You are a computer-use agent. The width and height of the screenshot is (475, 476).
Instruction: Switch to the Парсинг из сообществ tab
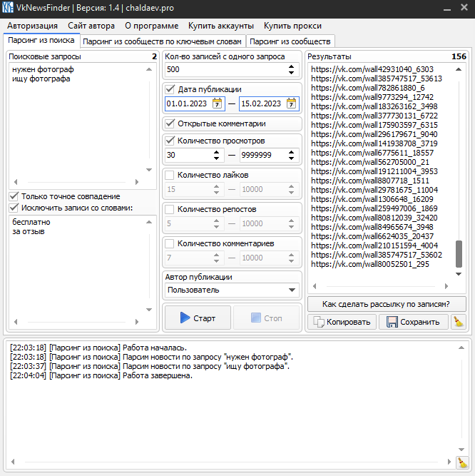pos(290,41)
